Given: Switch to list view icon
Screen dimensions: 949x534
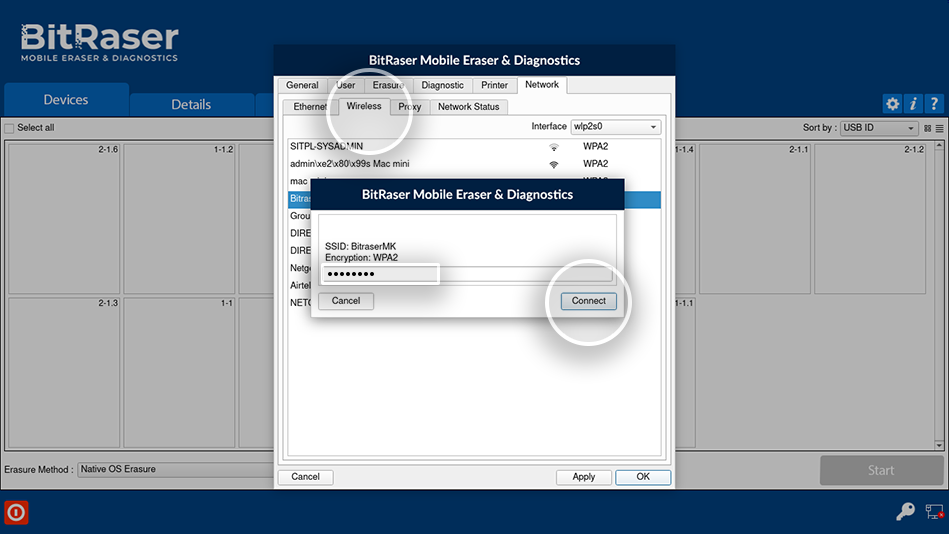Looking at the screenshot, I should (939, 128).
